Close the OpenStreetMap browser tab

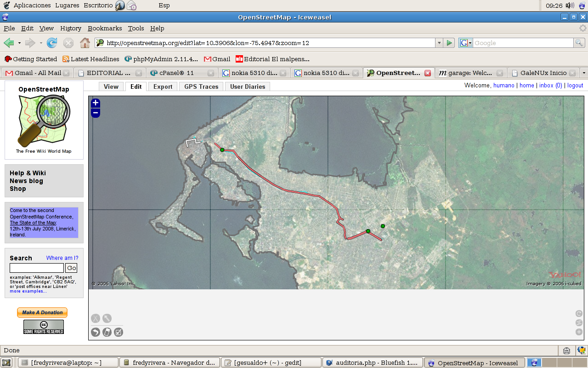click(x=428, y=73)
